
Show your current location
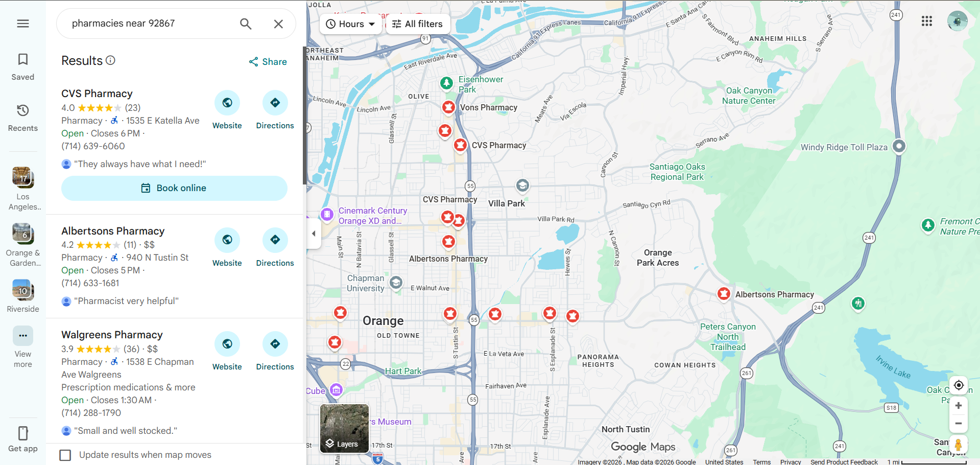(959, 385)
